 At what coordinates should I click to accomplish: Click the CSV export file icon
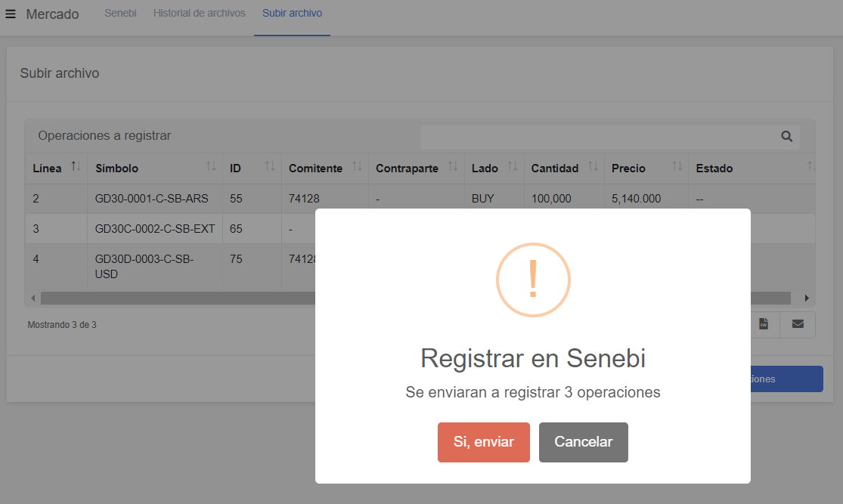tap(764, 324)
